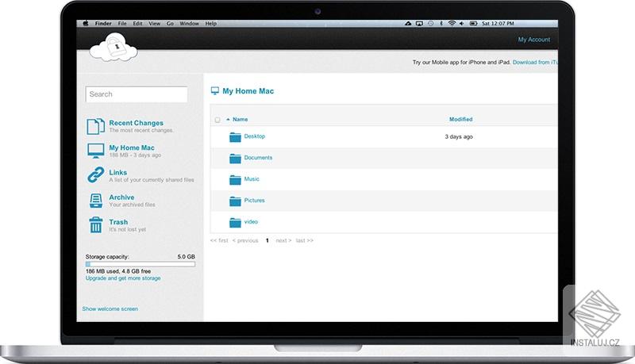
Task: Click the Archive drawer icon
Action: (95, 201)
